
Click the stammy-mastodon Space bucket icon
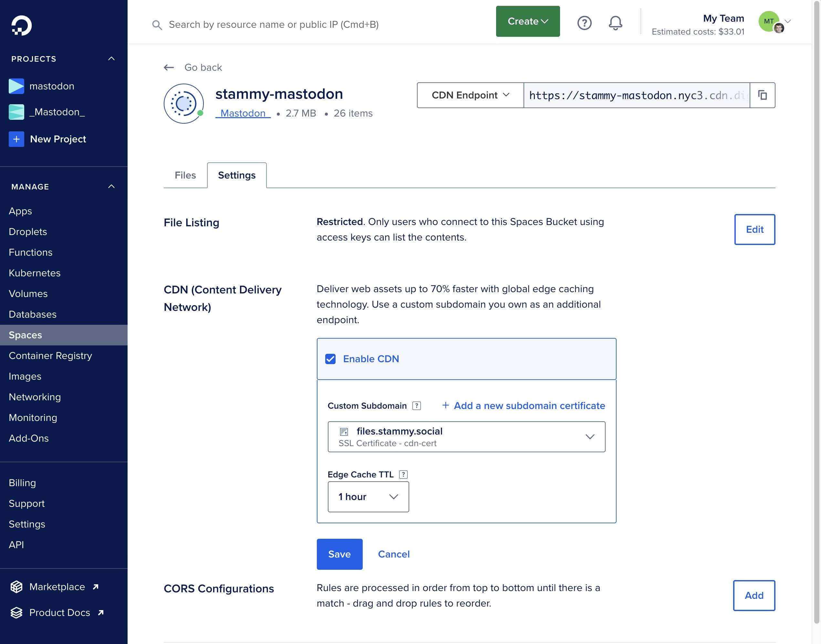pos(184,103)
